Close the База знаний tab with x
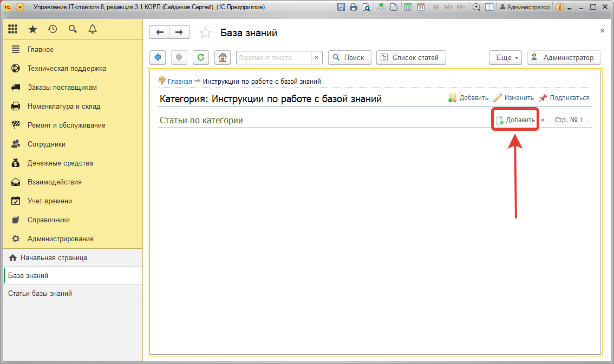 [x=602, y=30]
